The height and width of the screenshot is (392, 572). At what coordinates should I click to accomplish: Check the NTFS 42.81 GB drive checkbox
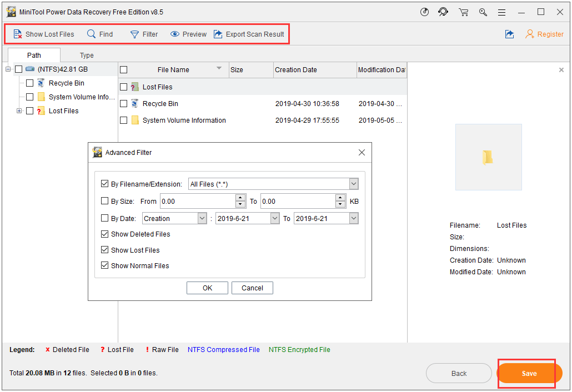(19, 69)
